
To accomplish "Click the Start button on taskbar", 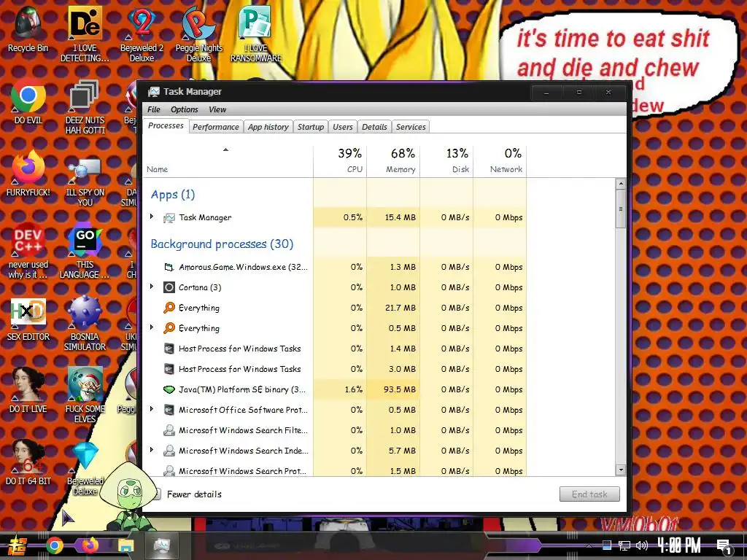I will 18,545.
